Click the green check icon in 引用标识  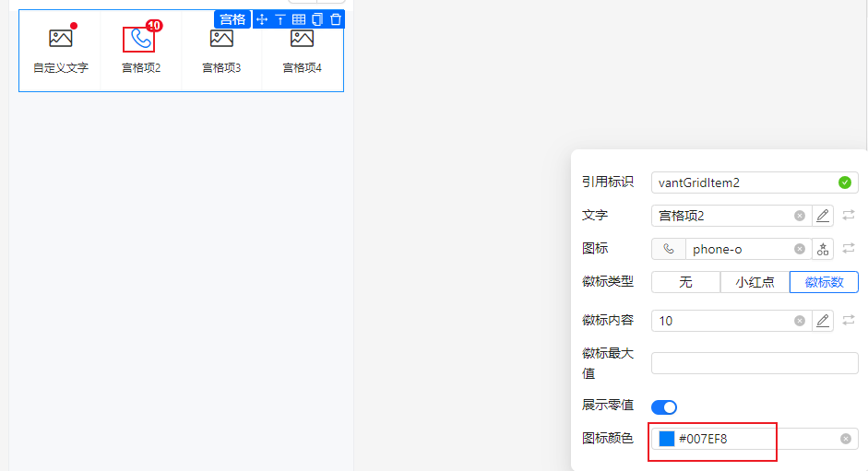[x=845, y=183]
